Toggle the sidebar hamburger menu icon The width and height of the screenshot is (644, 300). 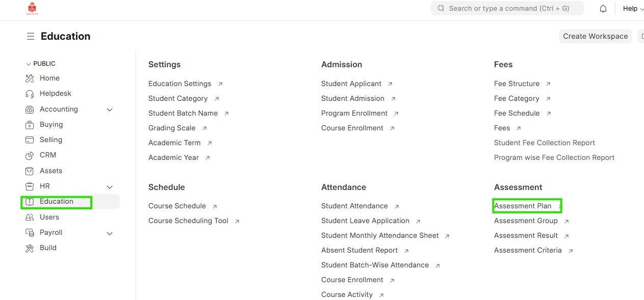pos(31,36)
